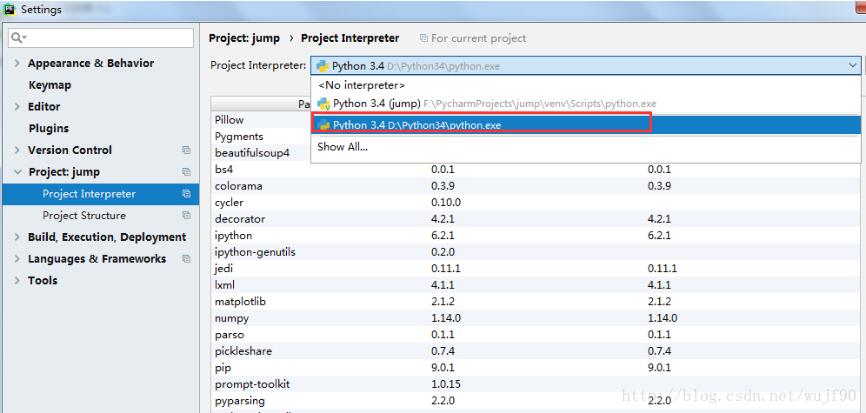
Task: Click the project-scope icon next to Version Control
Action: coord(186,150)
